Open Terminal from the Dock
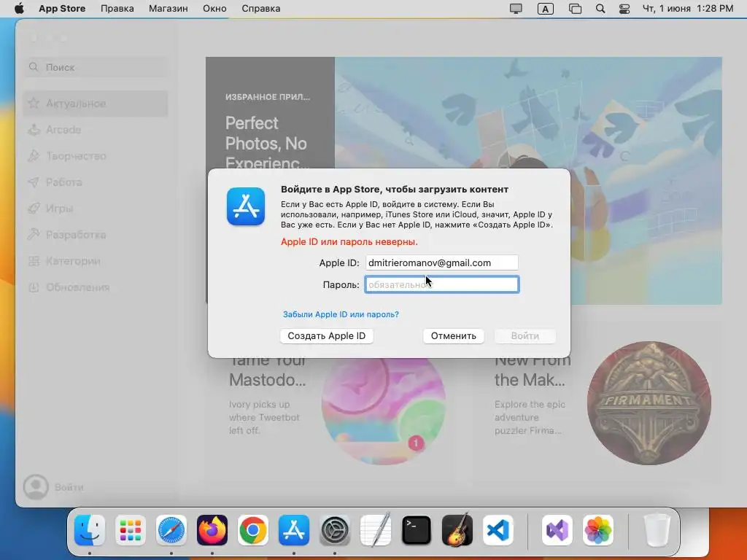Screen dimensions: 747x560 click(x=417, y=530)
